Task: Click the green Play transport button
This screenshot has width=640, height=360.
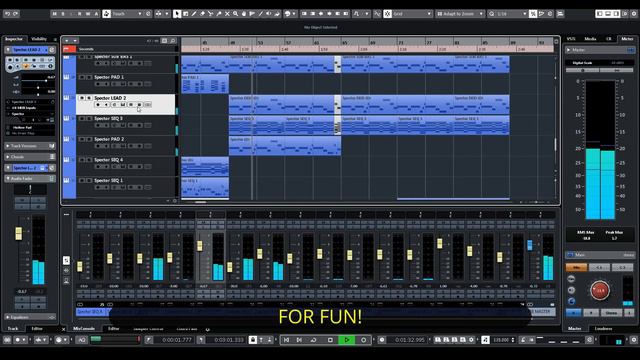Action: pyautogui.click(x=347, y=340)
